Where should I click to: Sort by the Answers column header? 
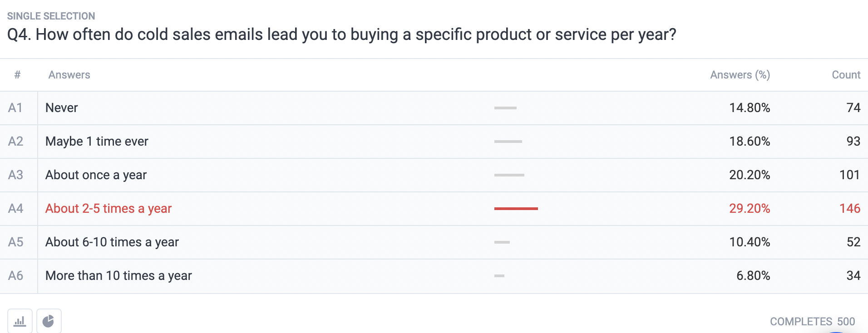point(69,75)
